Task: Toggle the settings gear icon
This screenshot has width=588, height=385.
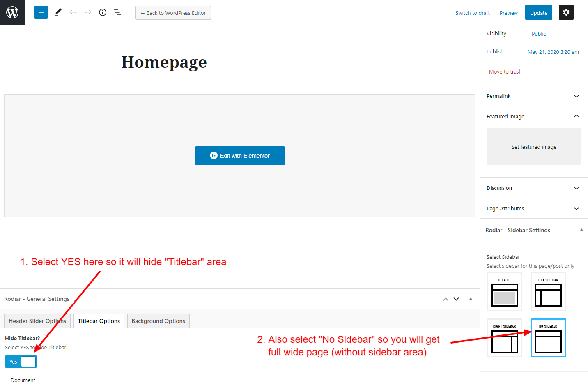Action: click(x=566, y=12)
